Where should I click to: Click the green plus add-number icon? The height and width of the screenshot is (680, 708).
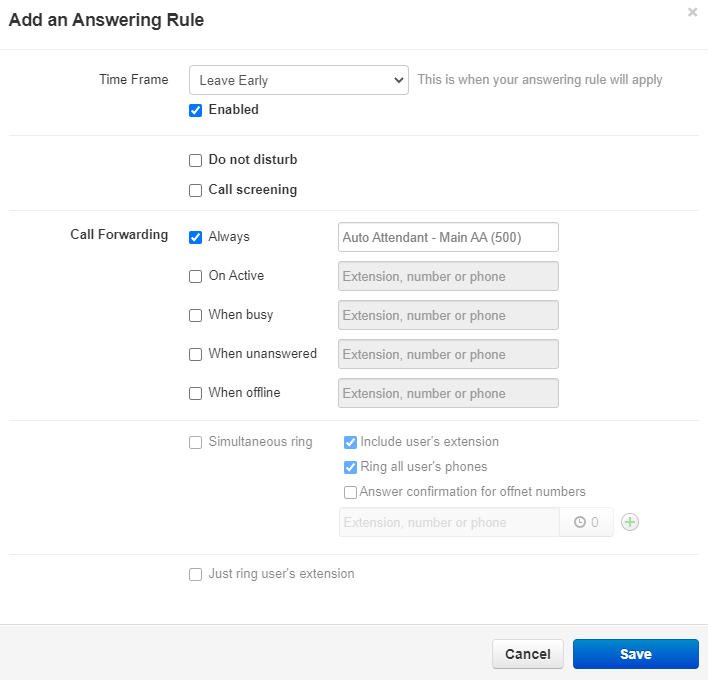tap(630, 522)
